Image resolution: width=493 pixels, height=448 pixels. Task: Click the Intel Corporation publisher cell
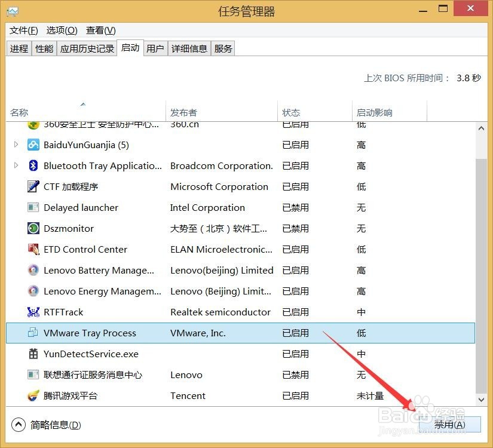click(x=207, y=207)
